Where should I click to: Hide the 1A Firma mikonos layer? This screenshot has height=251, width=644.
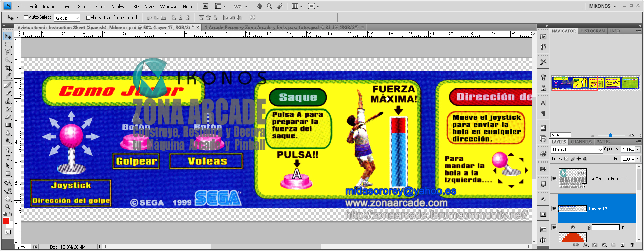554,178
